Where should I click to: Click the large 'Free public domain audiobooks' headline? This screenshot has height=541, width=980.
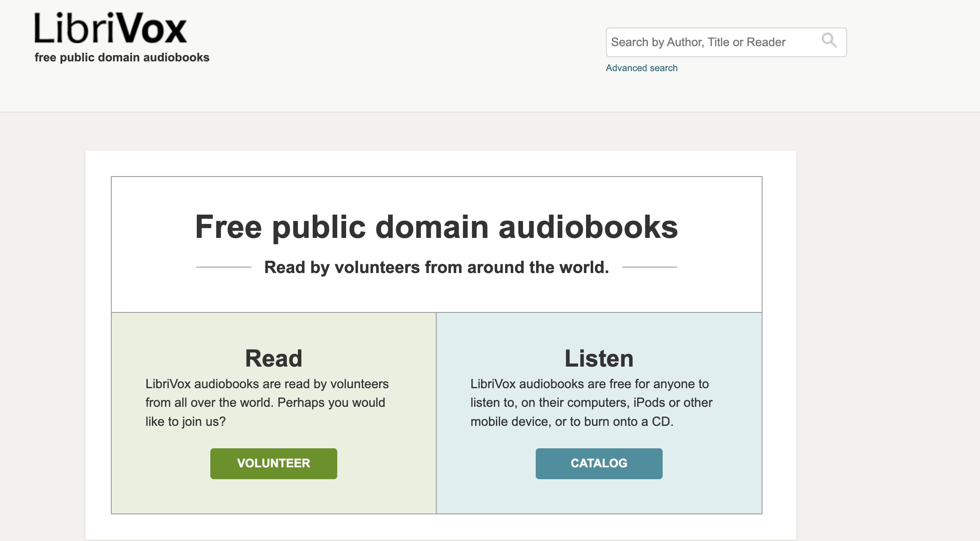pyautogui.click(x=436, y=227)
